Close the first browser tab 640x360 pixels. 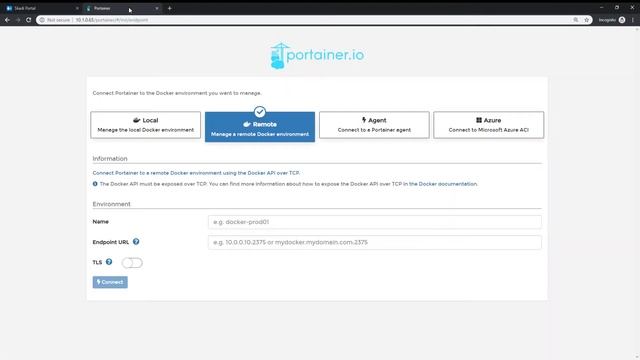(77, 8)
